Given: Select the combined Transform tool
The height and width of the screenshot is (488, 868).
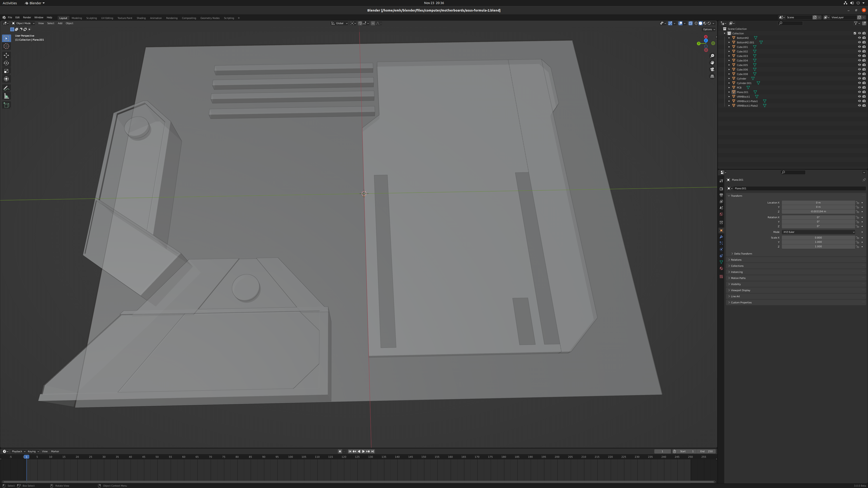Looking at the screenshot, I should click(6, 79).
